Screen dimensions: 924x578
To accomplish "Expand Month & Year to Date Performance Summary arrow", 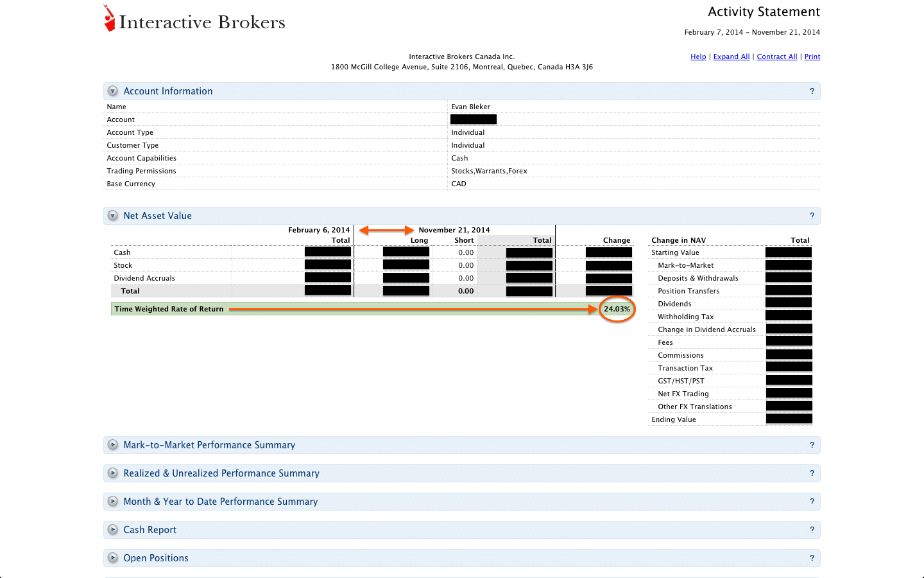I will point(113,501).
